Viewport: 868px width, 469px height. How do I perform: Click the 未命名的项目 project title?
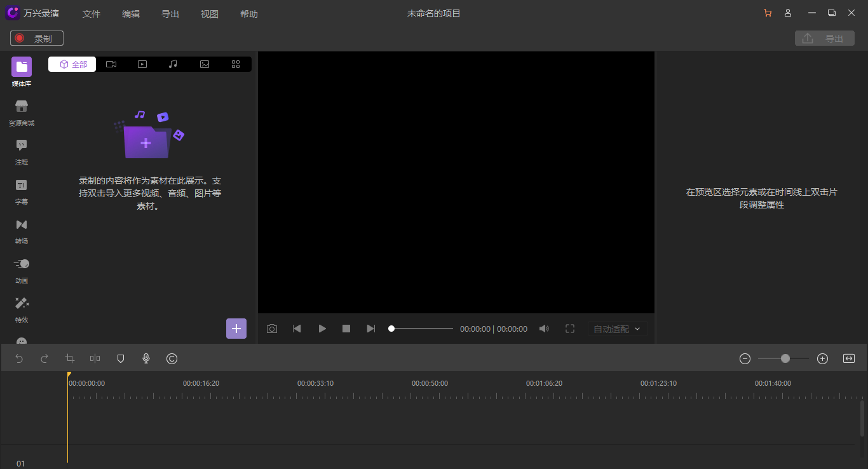coord(434,14)
